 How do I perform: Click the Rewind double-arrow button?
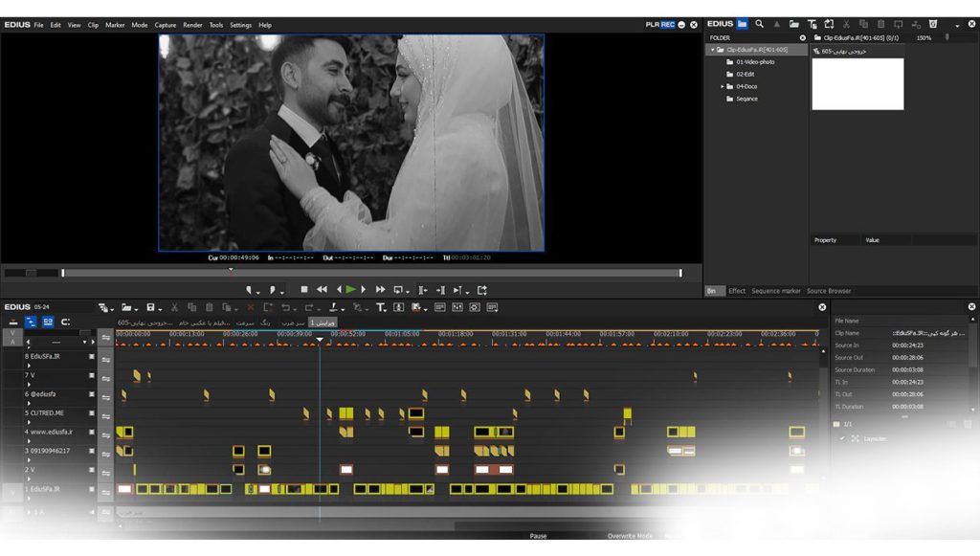click(322, 289)
